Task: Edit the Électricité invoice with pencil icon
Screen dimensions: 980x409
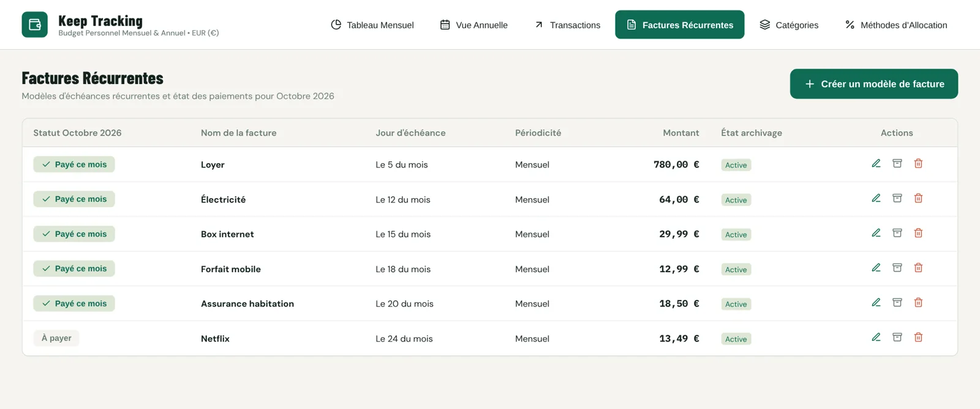Action: (x=876, y=199)
